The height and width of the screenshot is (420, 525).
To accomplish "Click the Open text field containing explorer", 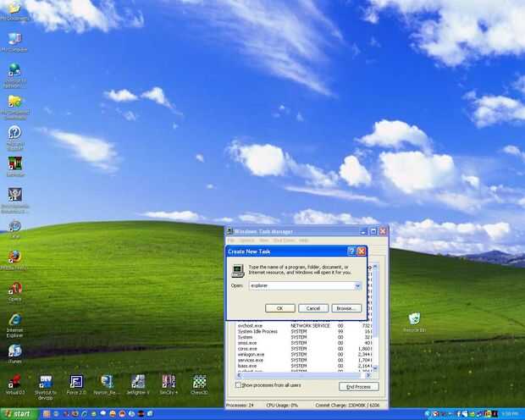I will click(302, 285).
